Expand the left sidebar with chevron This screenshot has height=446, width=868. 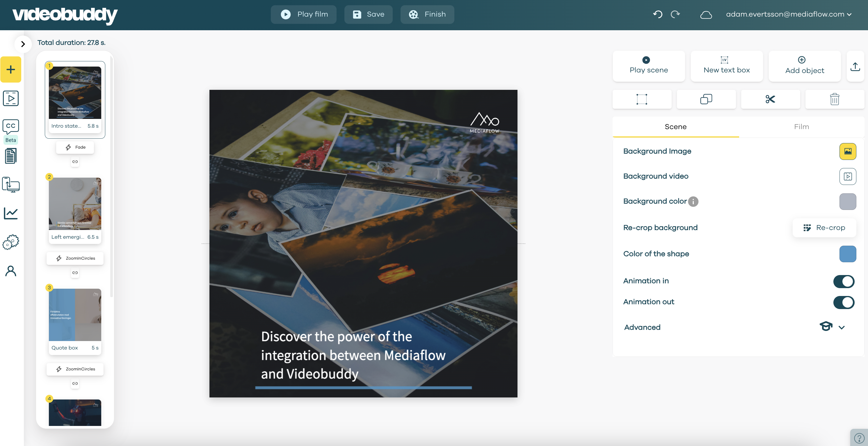[23, 44]
